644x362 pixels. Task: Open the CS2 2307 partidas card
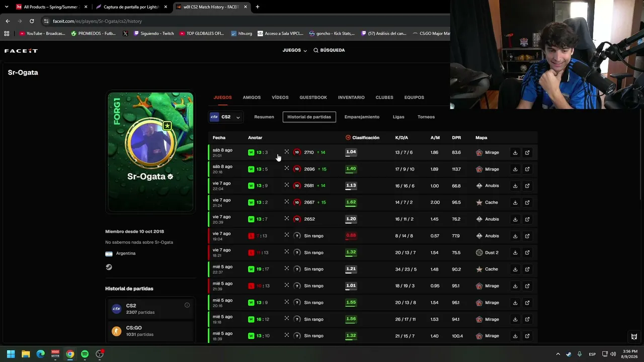(150, 309)
